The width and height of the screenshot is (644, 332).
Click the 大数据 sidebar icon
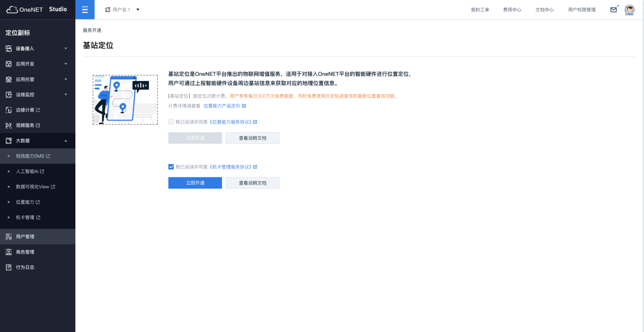pyautogui.click(x=9, y=141)
